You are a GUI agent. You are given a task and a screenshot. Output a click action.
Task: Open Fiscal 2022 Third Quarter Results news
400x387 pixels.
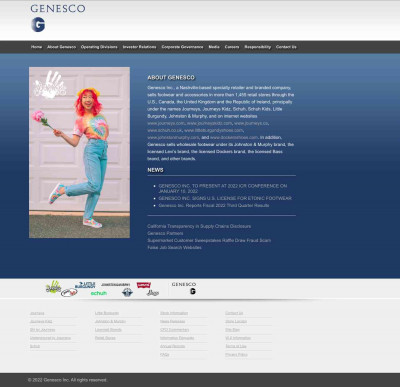pyautogui.click(x=214, y=206)
